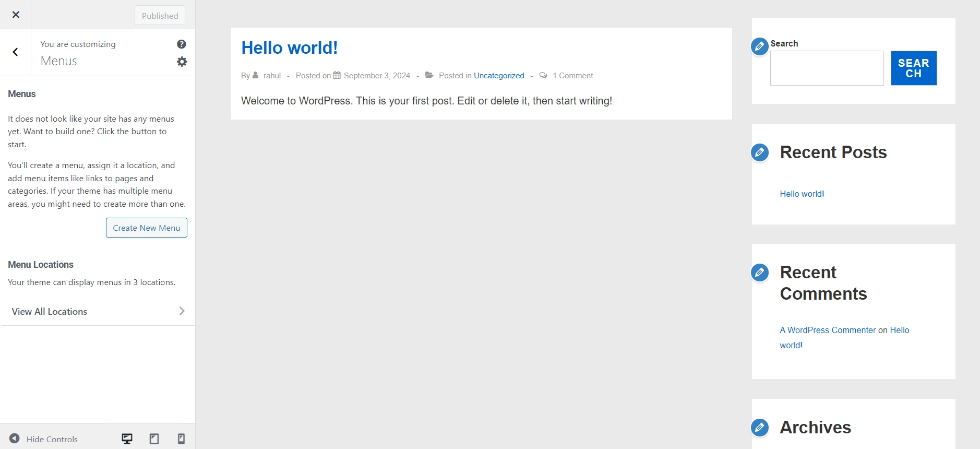Close the Customizer with the X icon
980x449 pixels.
pos(16,15)
